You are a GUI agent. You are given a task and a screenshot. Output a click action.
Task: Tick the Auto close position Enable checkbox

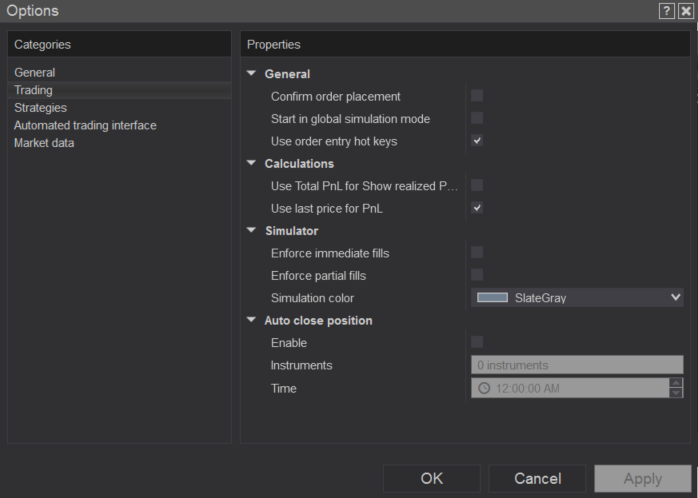coord(477,342)
